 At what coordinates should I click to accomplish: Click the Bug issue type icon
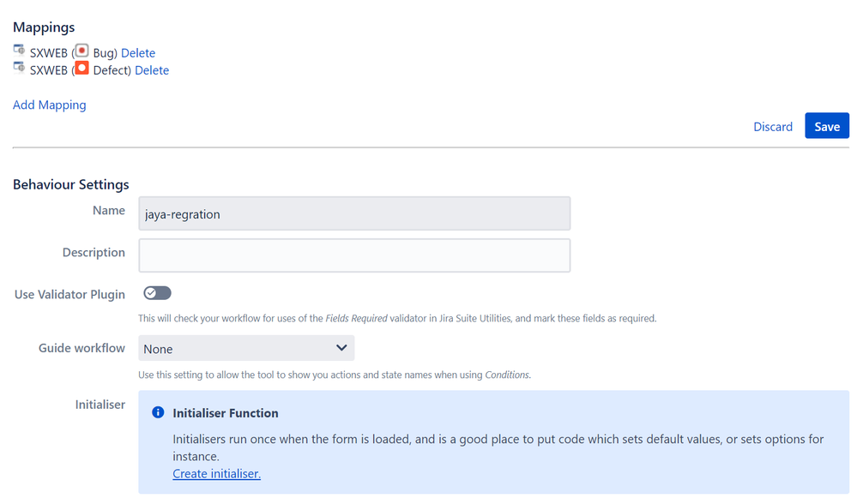click(81, 51)
